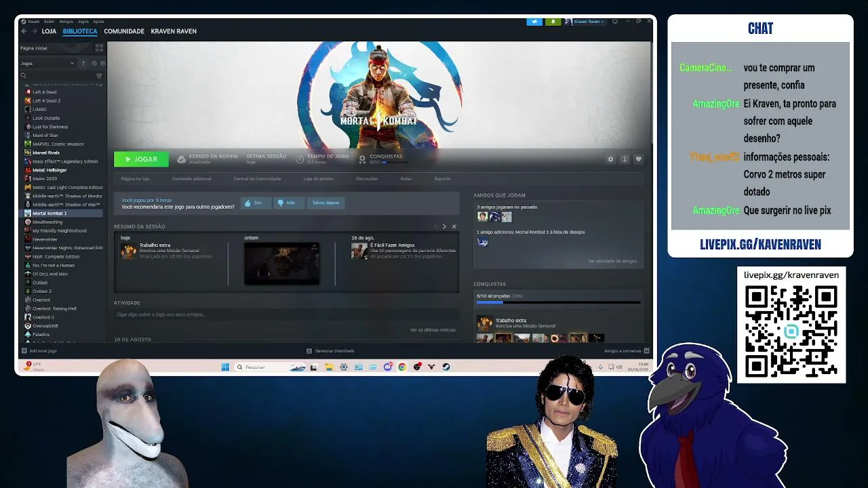
Task: Click the Trabalho extra achievement icon in session summary
Action: pyautogui.click(x=128, y=251)
